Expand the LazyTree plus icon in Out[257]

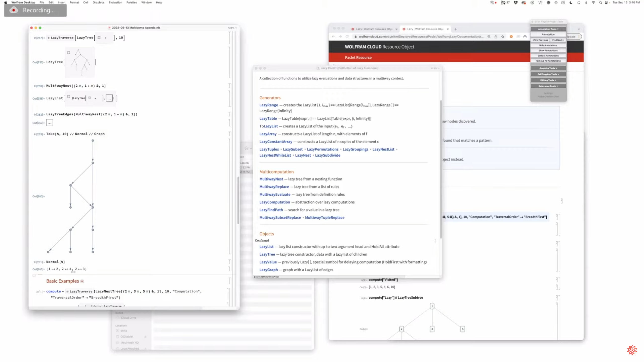click(x=68, y=53)
